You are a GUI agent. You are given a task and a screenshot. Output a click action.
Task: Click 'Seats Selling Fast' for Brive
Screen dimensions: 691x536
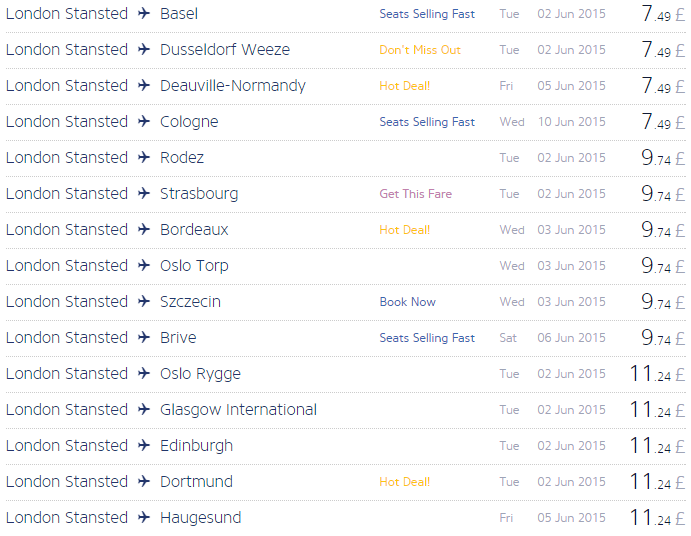point(427,338)
